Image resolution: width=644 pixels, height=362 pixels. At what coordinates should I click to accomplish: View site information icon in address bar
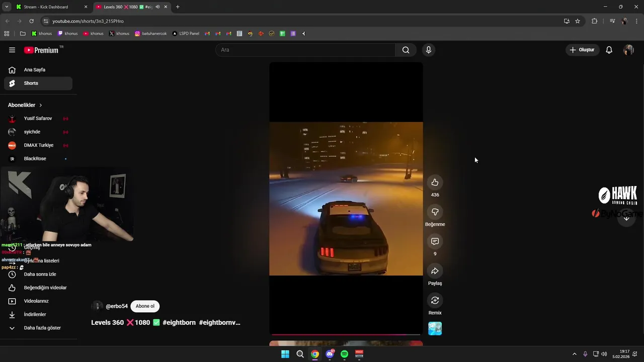click(46, 21)
